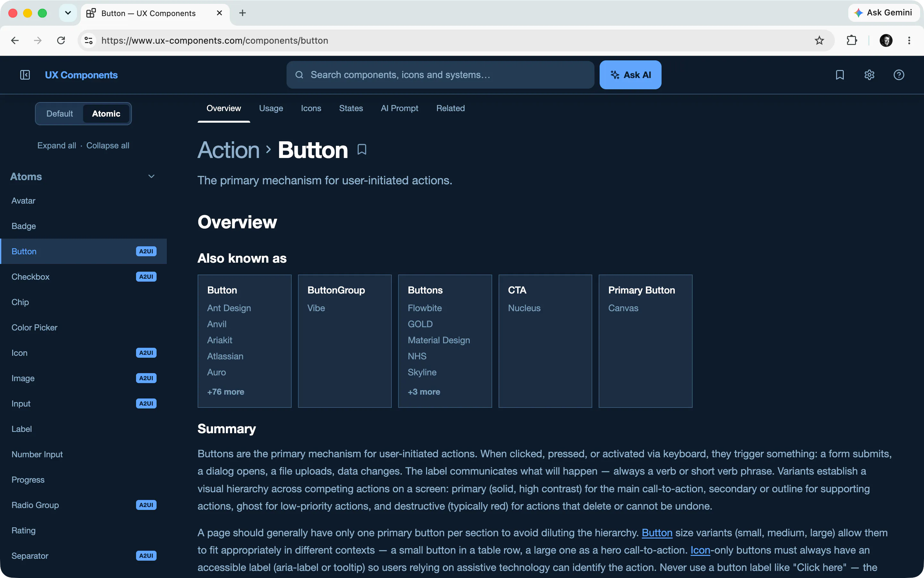The width and height of the screenshot is (924, 578).
Task: Switch to the Related tab
Action: [x=450, y=109]
